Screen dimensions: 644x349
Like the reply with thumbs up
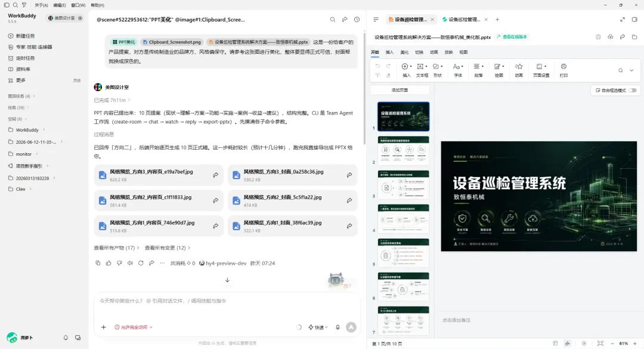pos(109,263)
